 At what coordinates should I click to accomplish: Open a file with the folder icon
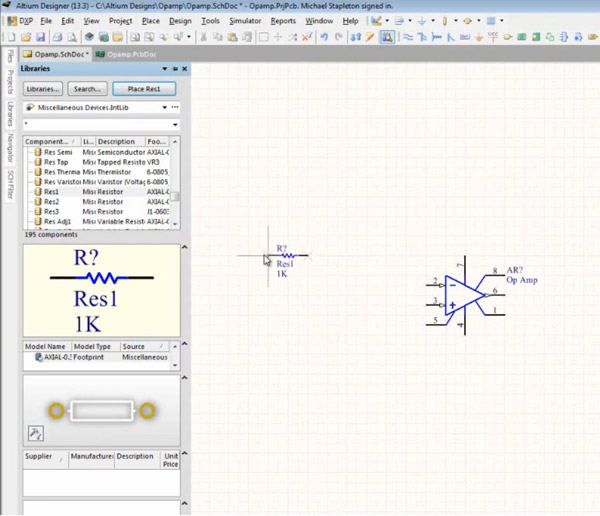point(26,37)
